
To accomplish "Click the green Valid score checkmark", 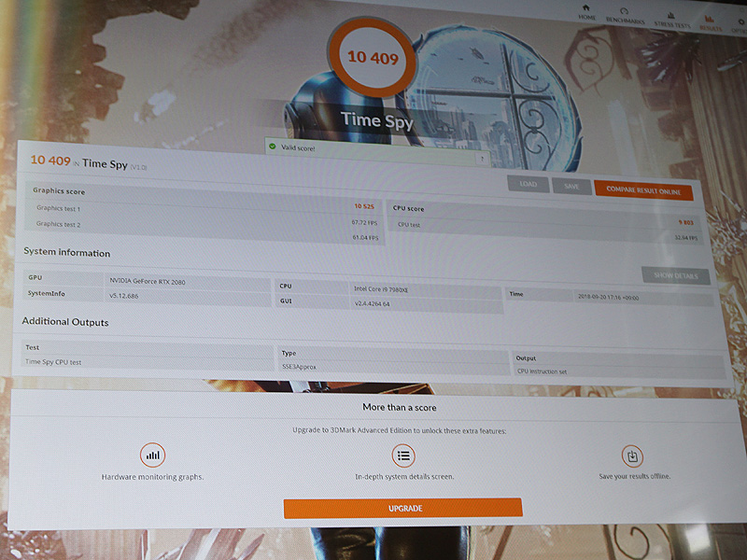I will click(273, 147).
